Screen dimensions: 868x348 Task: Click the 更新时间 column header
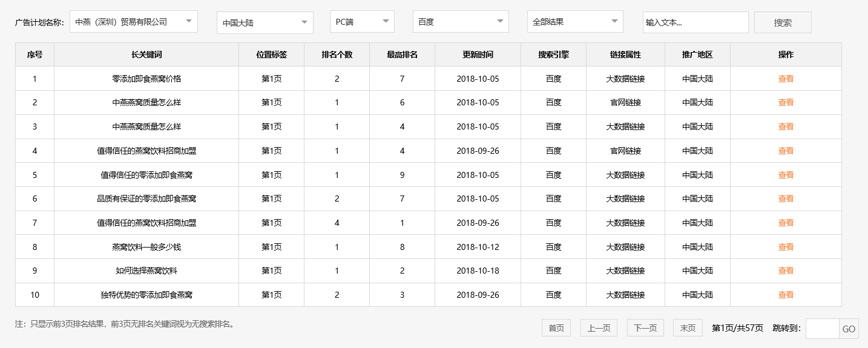click(478, 54)
